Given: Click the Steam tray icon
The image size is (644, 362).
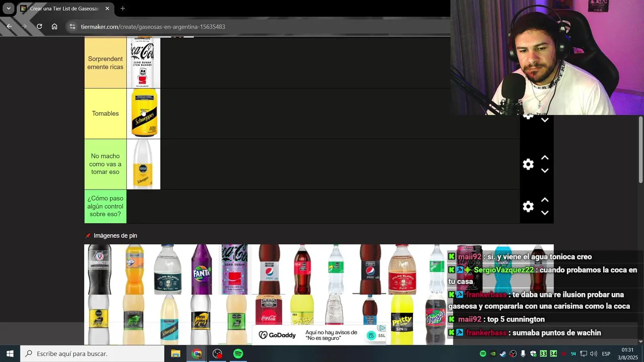Looking at the screenshot, I should (x=503, y=354).
